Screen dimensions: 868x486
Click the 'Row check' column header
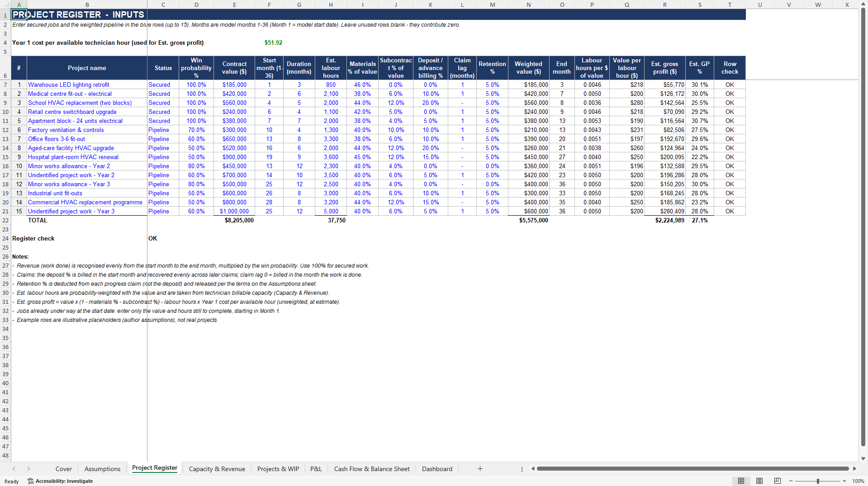(730, 68)
